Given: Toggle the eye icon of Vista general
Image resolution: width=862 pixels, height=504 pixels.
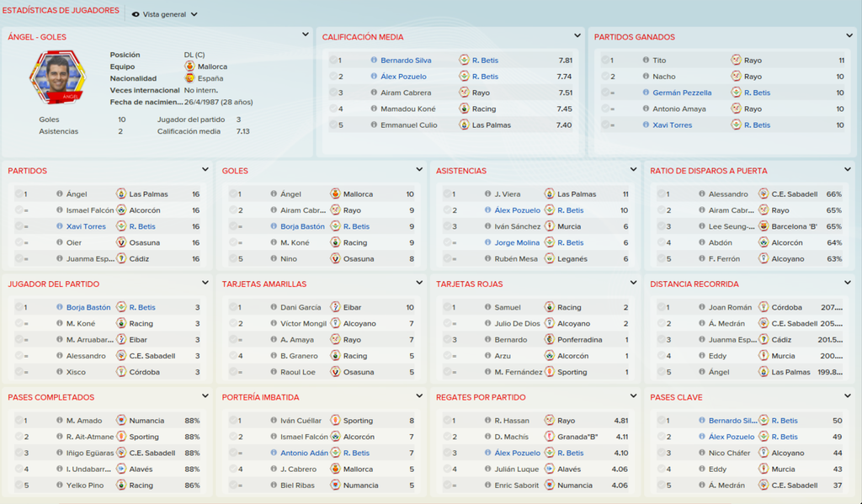Looking at the screenshot, I should pyautogui.click(x=136, y=14).
